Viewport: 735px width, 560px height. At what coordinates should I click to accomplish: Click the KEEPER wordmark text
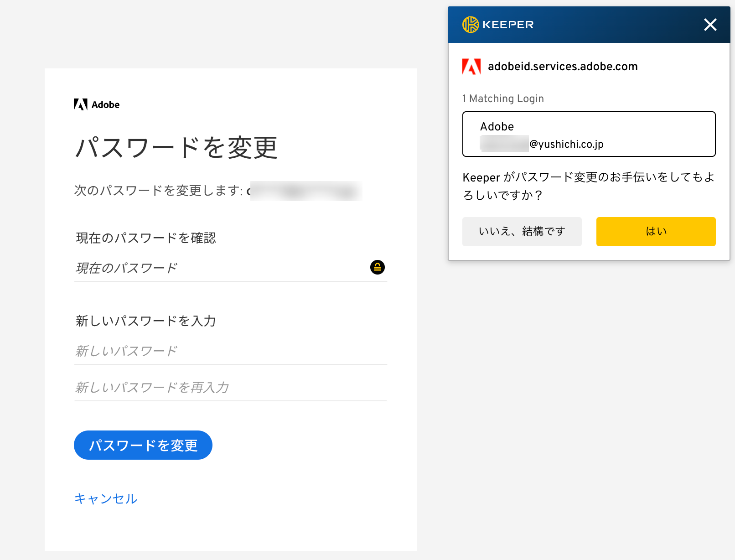pyautogui.click(x=508, y=25)
